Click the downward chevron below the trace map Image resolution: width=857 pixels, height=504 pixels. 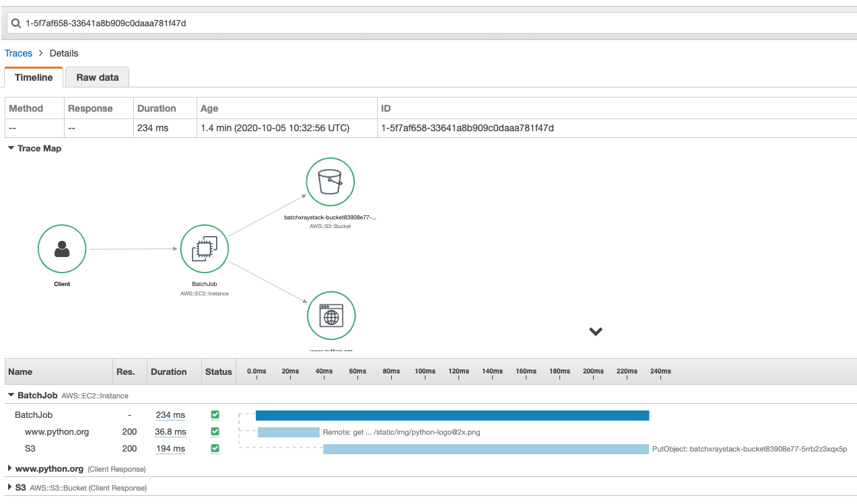595,331
